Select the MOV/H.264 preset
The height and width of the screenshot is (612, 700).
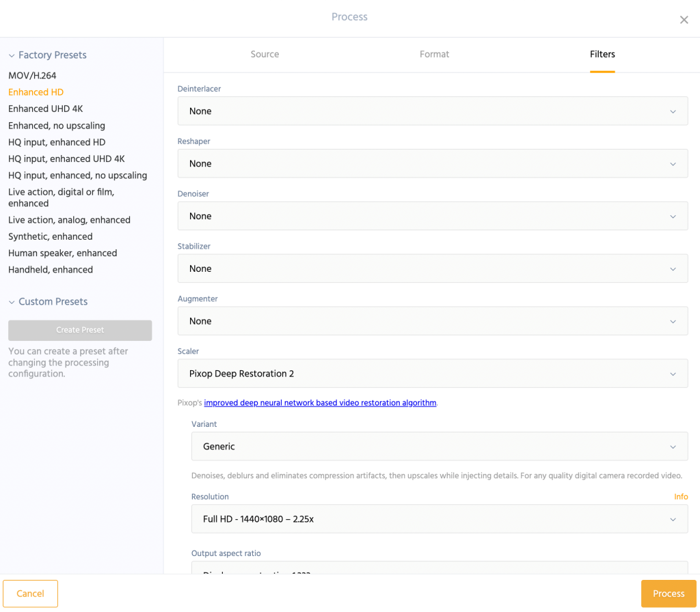(32, 76)
